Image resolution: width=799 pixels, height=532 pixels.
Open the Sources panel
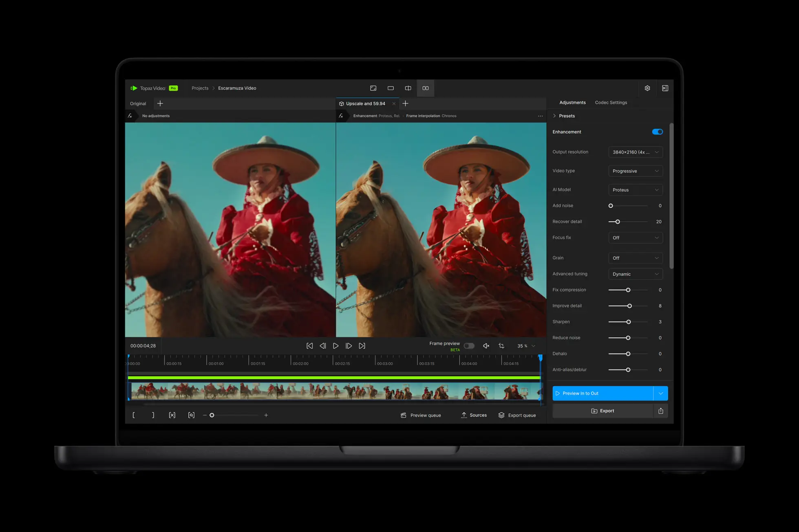[474, 415]
